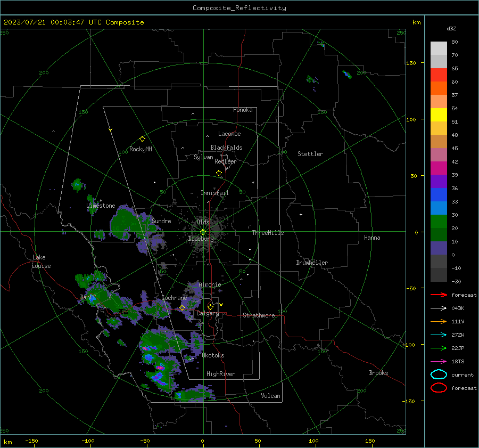Click the white asterisk marker east of Innisfail
The width and height of the screenshot is (479, 448).
(x=253, y=183)
